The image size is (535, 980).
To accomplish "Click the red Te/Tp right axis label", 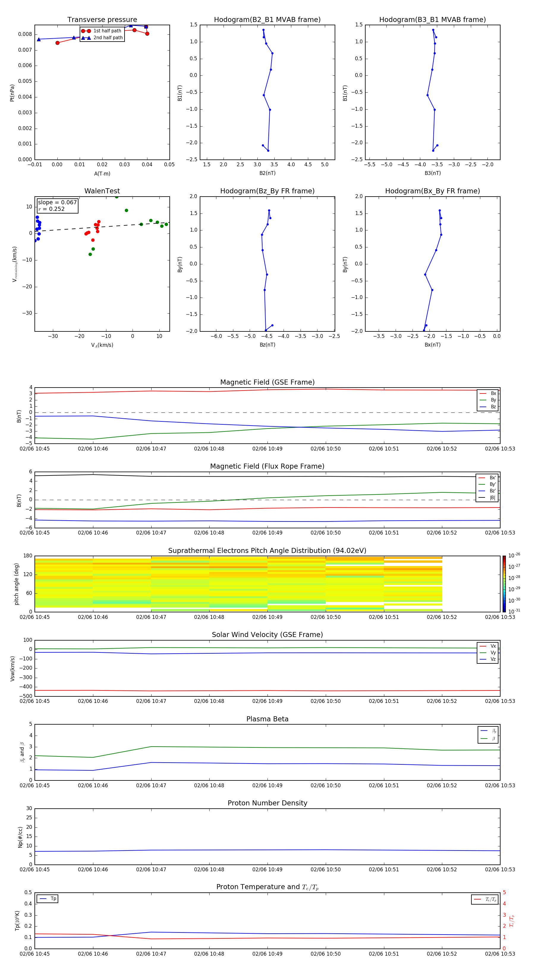I will pyautogui.click(x=512, y=921).
